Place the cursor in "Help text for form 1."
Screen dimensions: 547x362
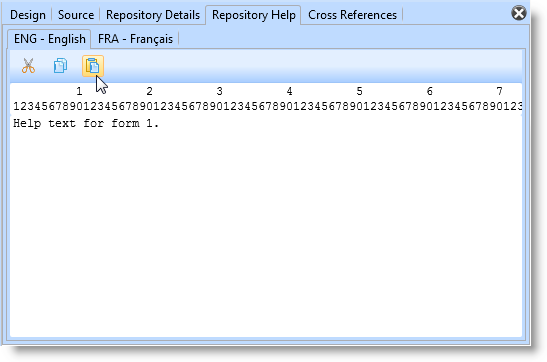[x=86, y=123]
